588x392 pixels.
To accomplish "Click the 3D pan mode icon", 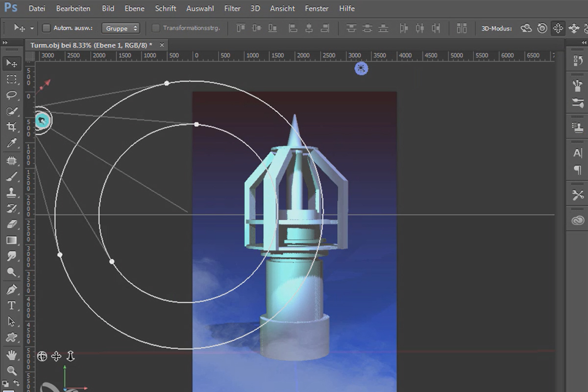I will 558,28.
